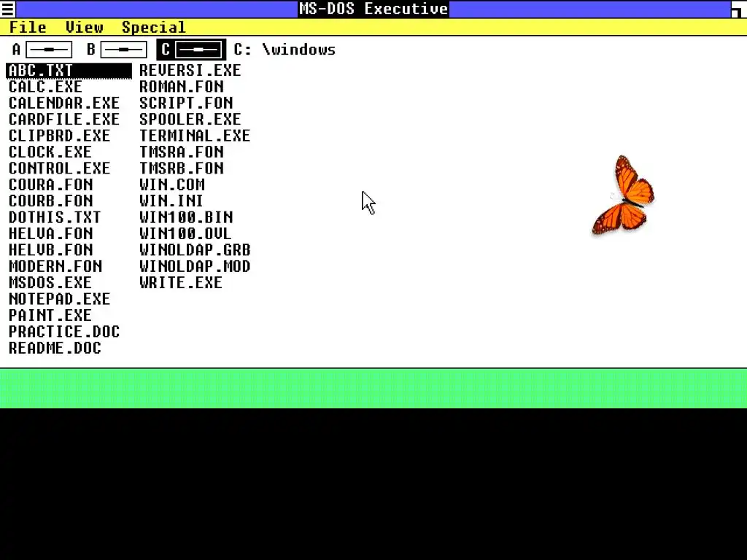Select COURB.FON font file
The height and width of the screenshot is (560, 747).
coord(50,201)
